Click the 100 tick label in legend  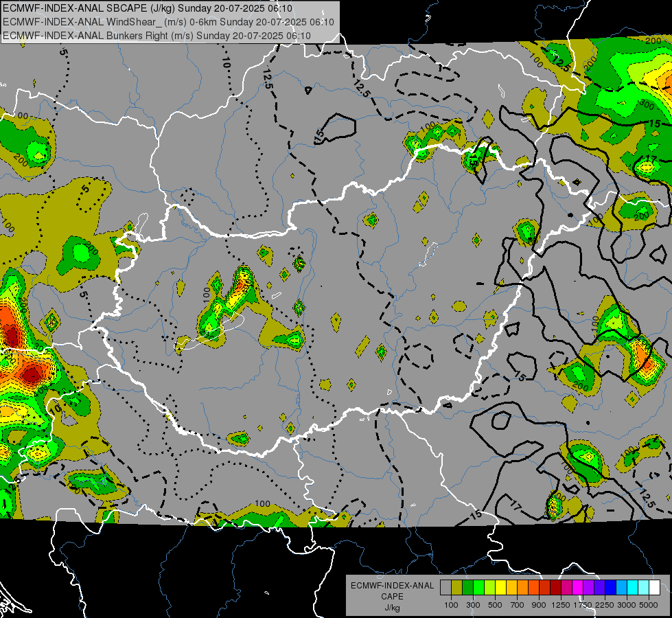click(451, 605)
